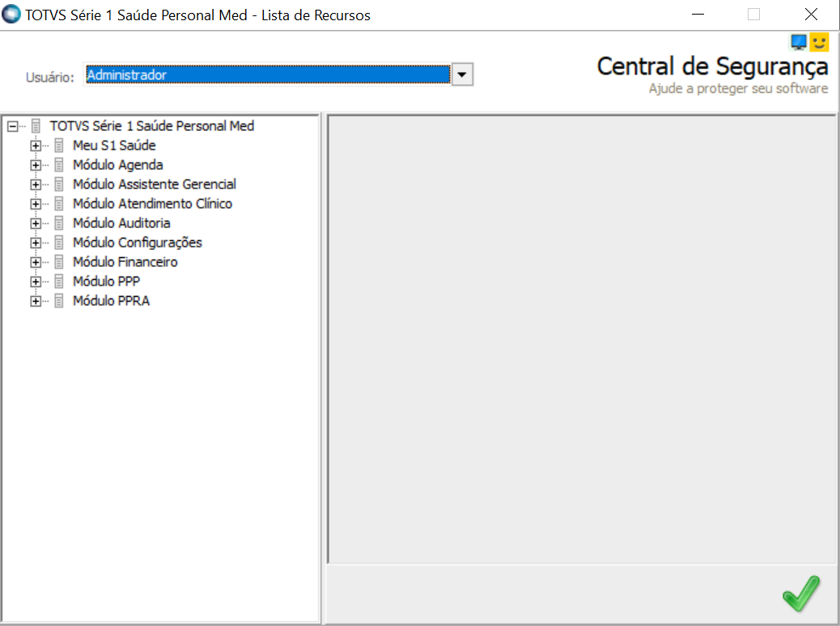Select the Módulo PPP tree item

click(107, 281)
